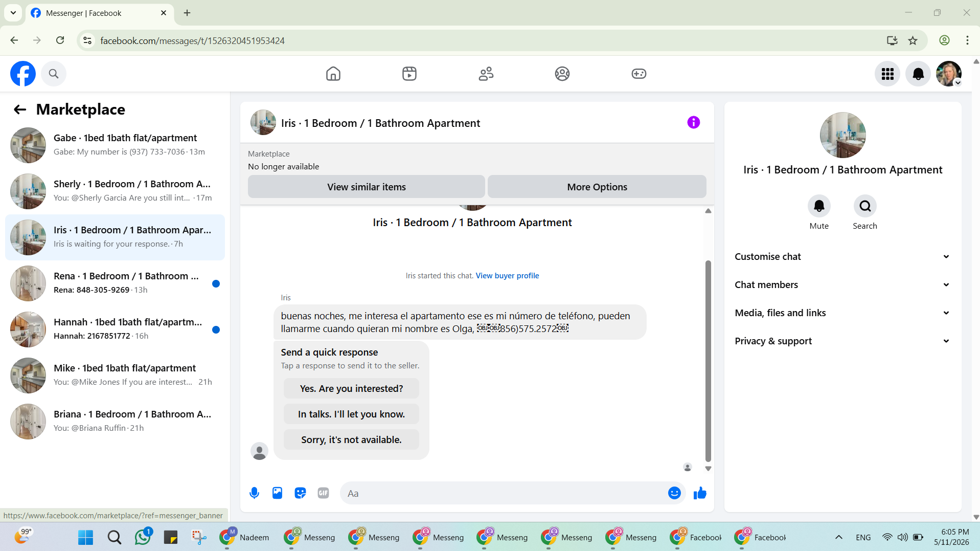Reload the page with the browser refresh button
Screen dimensions: 980x551
click(60, 40)
